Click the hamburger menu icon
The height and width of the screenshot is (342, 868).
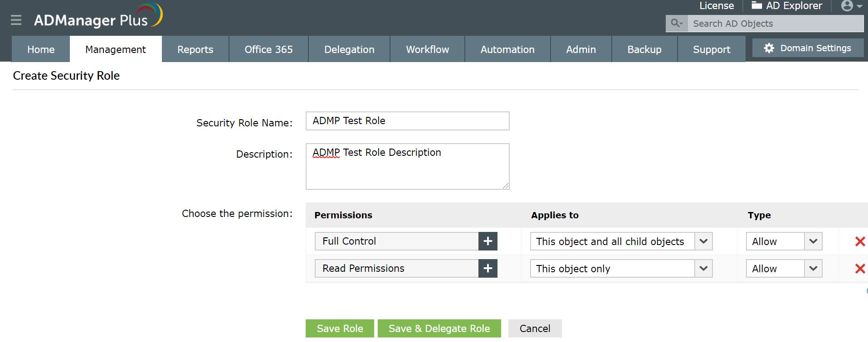(16, 20)
